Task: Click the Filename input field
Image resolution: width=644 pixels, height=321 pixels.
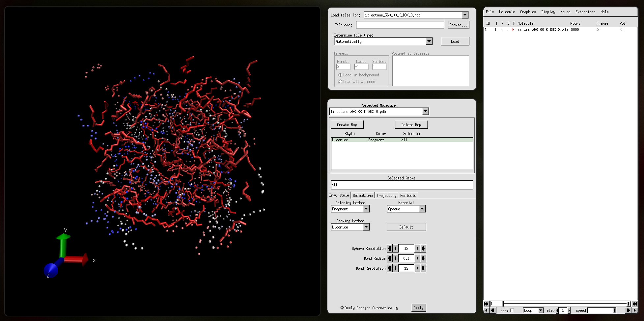Action: pyautogui.click(x=400, y=25)
